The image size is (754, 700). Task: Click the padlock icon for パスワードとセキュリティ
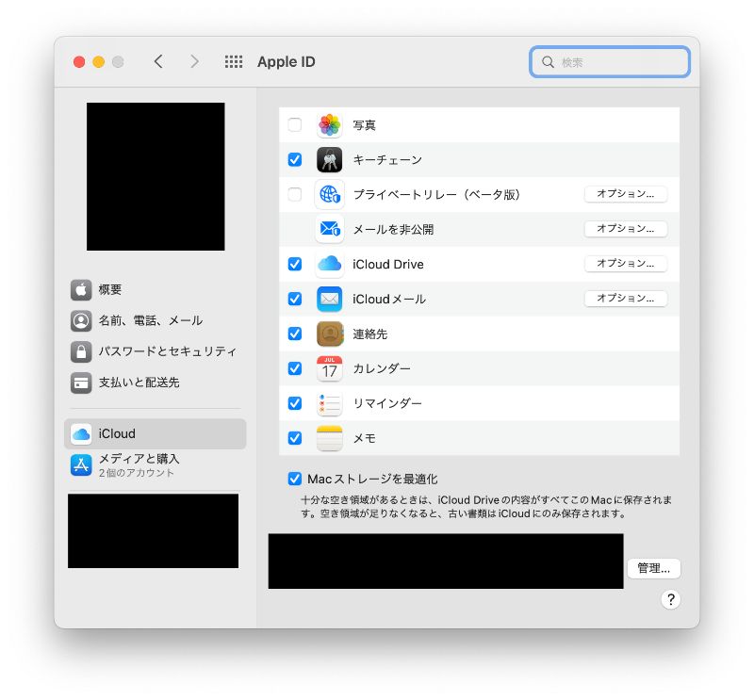point(81,351)
